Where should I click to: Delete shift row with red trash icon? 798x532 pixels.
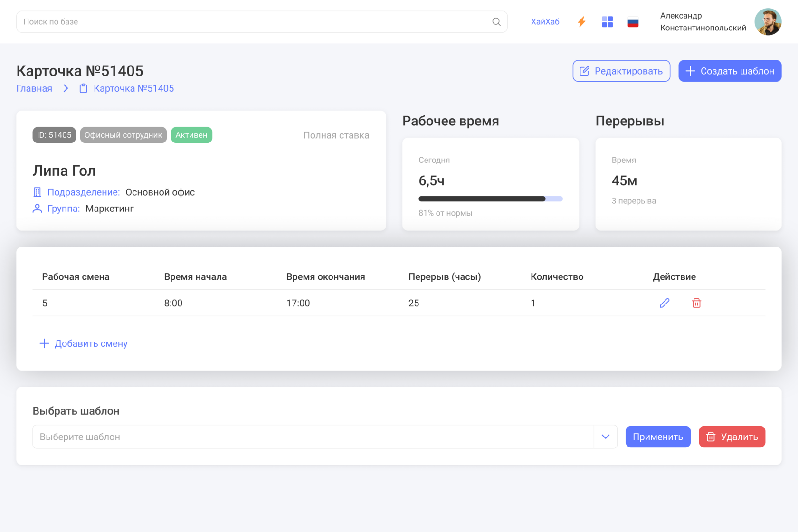(x=696, y=303)
